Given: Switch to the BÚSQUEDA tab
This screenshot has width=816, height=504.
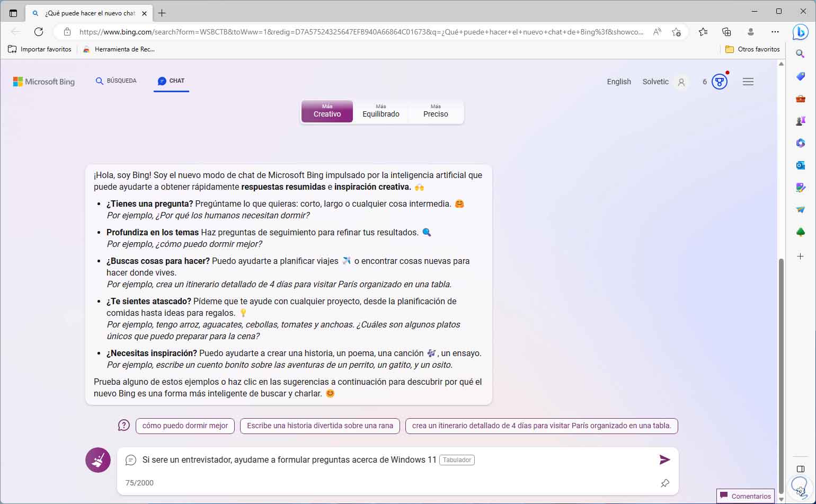Looking at the screenshot, I should click(116, 81).
